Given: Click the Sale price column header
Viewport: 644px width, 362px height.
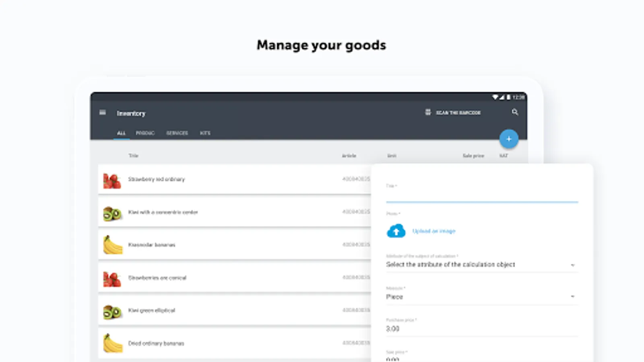Looking at the screenshot, I should (473, 156).
